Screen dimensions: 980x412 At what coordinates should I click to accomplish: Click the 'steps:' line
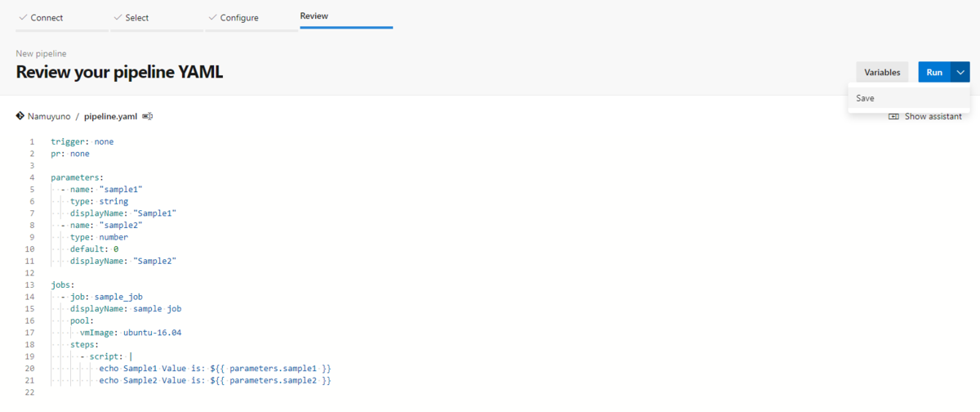coord(84,345)
